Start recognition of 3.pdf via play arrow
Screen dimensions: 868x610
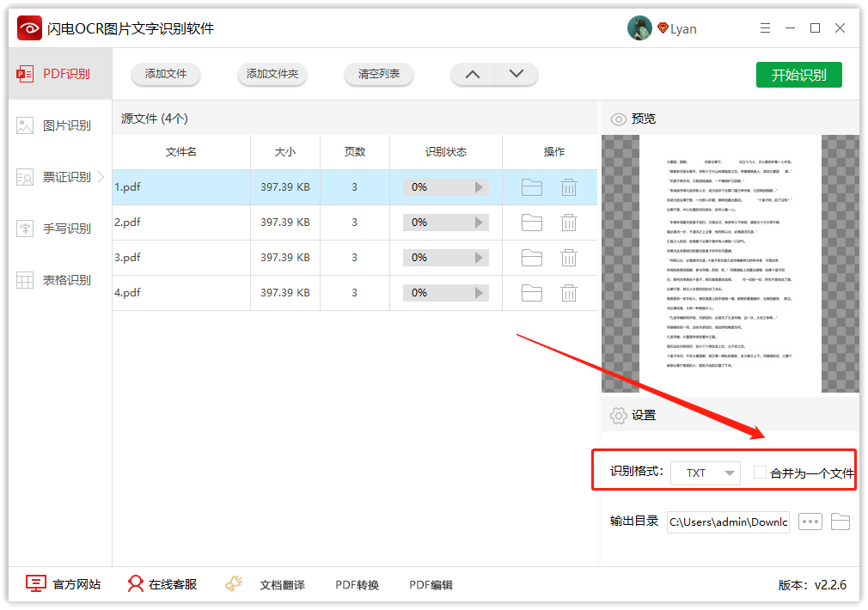479,258
